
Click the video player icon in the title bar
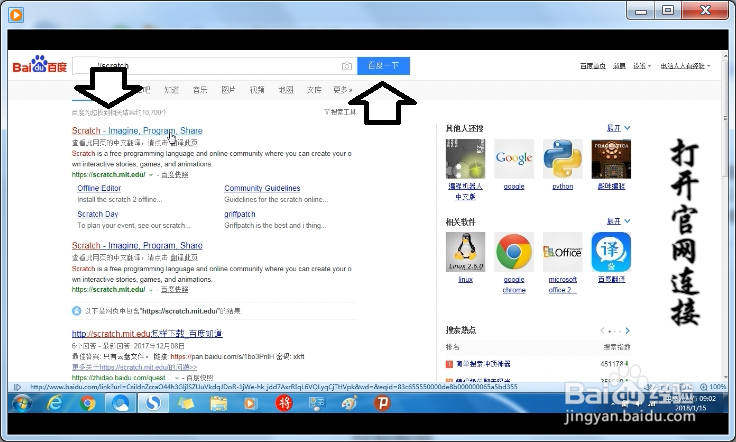15,15
